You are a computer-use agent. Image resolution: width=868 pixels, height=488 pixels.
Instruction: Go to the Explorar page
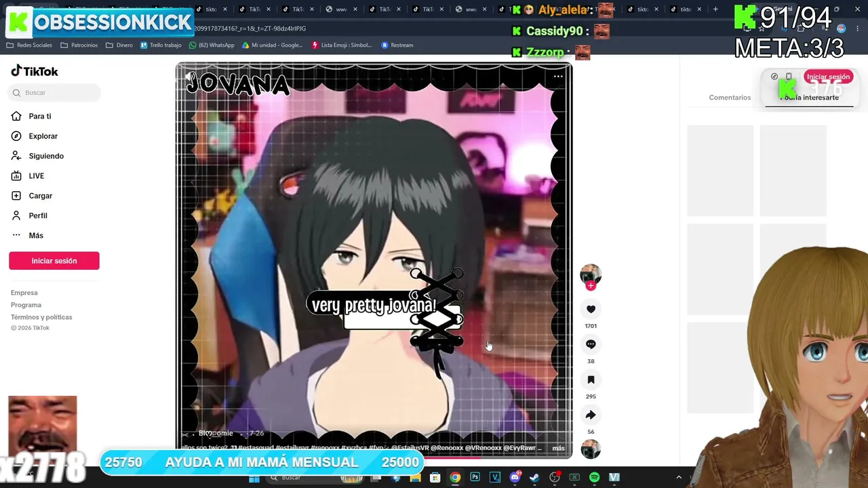tap(35, 136)
